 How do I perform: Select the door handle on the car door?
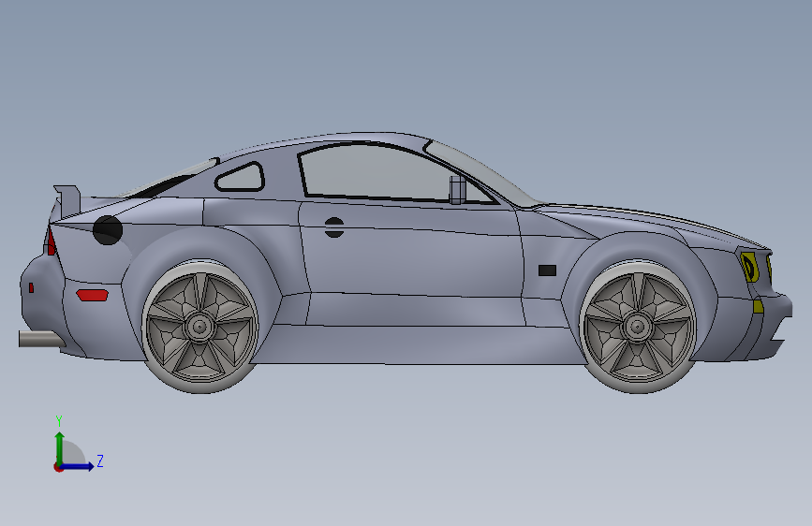click(334, 227)
